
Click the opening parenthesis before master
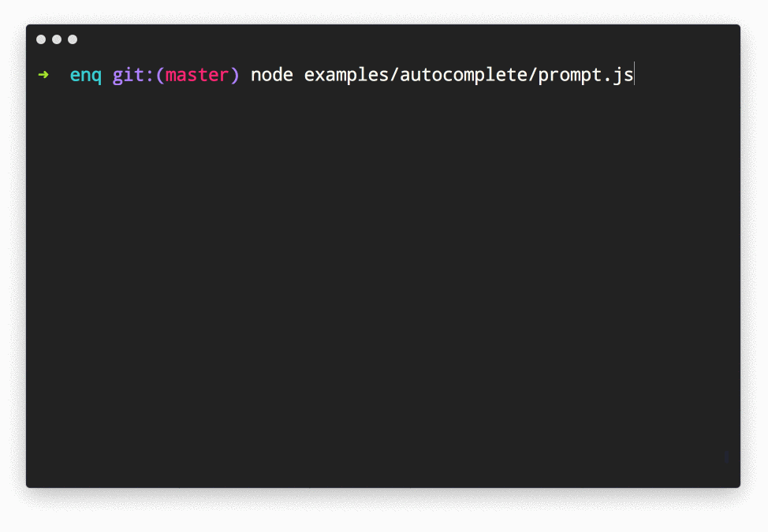coord(160,75)
